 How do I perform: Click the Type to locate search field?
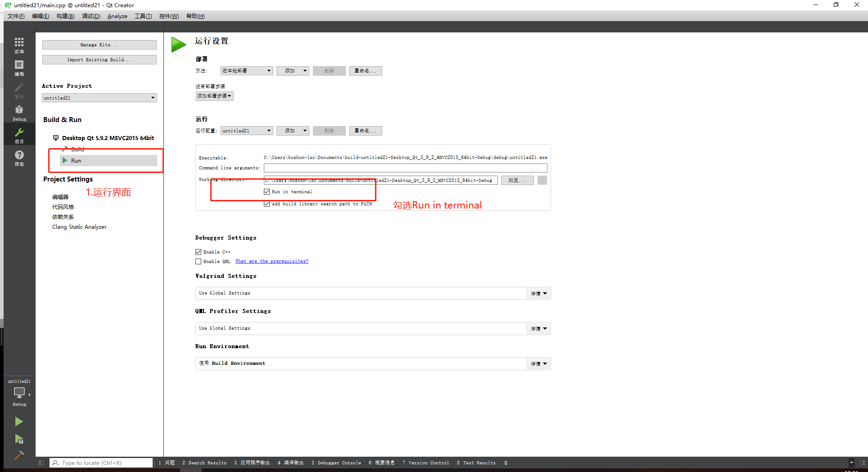coord(101,463)
